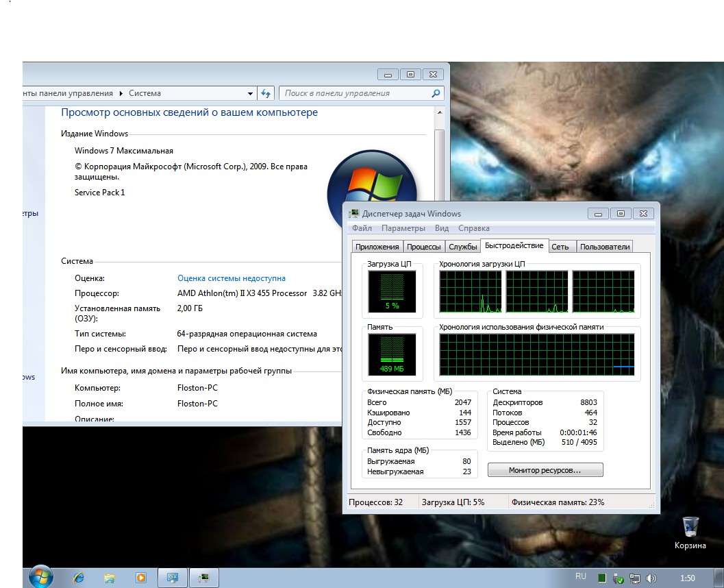Open the Корзина recycle bin icon
The height and width of the screenshot is (588, 724).
click(x=690, y=533)
